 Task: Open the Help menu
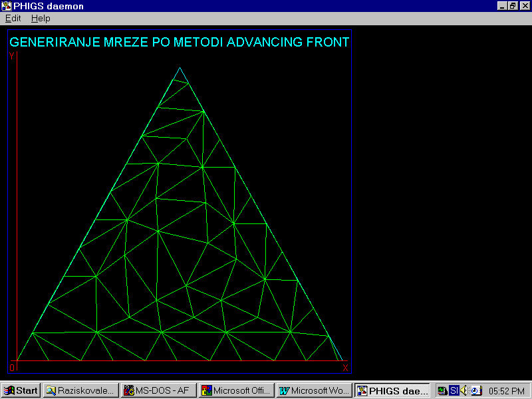click(x=41, y=19)
